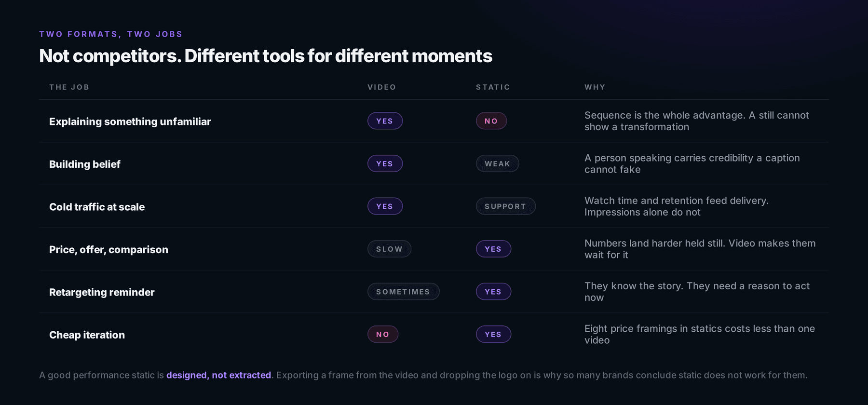Click the main slide headline about competitors
The width and height of the screenshot is (868, 405).
coord(266,56)
